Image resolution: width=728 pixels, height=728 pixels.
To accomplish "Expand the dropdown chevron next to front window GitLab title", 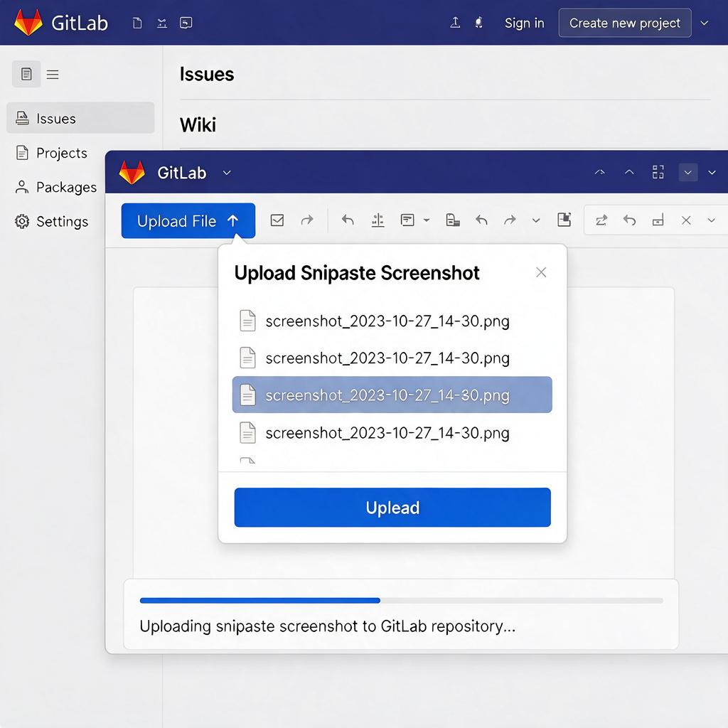I will (x=227, y=173).
